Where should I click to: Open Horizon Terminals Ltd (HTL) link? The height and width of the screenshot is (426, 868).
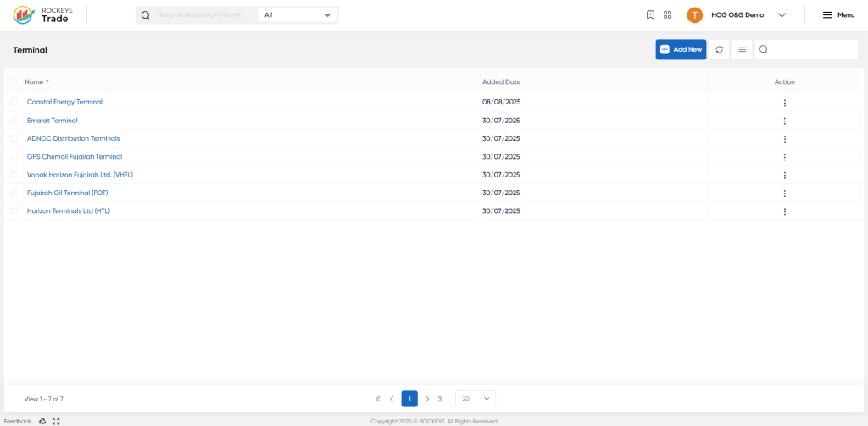click(x=69, y=211)
